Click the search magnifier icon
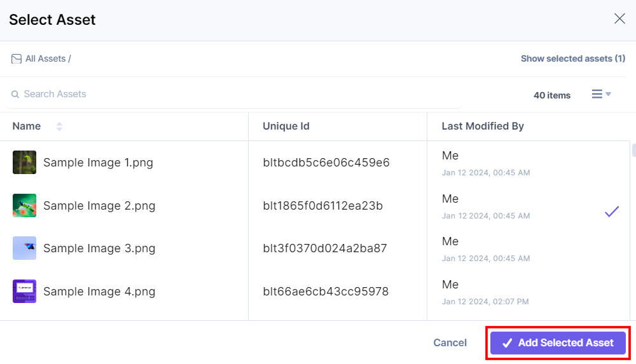The image size is (636, 364). [x=15, y=95]
